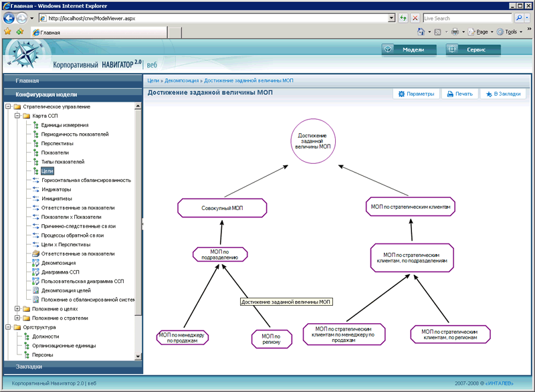The height and width of the screenshot is (392, 535).
Task: Open the Tools menu dropdown
Action: (x=521, y=32)
